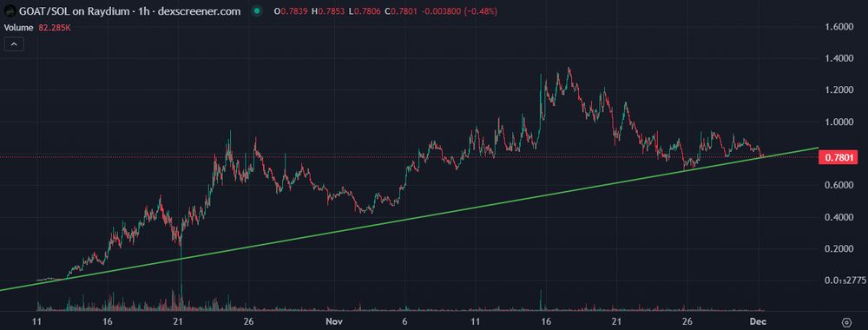Click the 0.6000 price axis label

[x=838, y=186]
